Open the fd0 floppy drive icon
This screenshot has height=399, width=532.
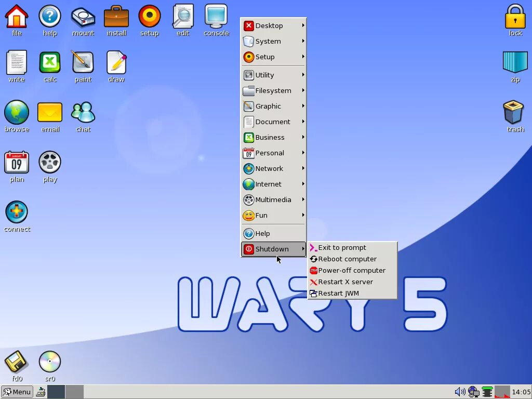pyautogui.click(x=16, y=362)
